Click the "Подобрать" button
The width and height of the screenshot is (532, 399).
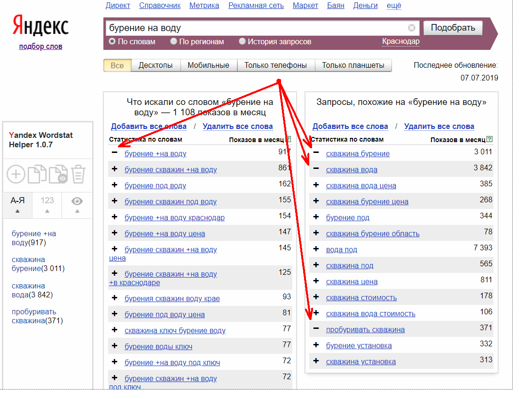tap(453, 28)
